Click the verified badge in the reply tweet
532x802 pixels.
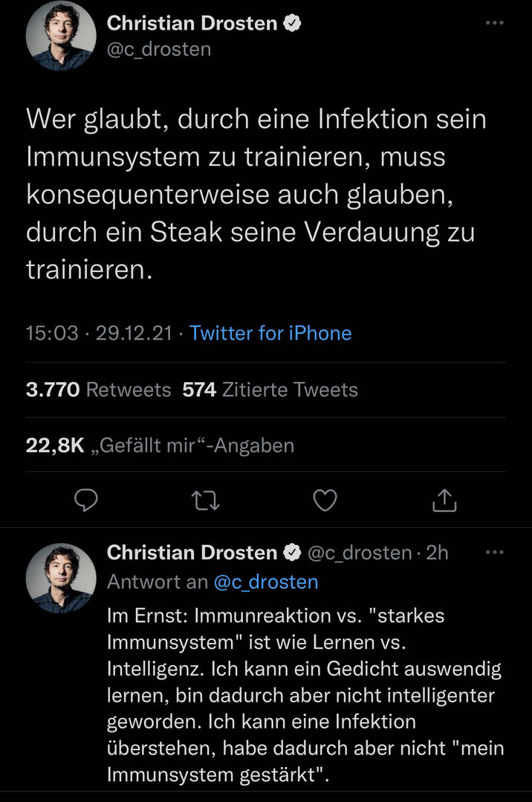(x=292, y=553)
